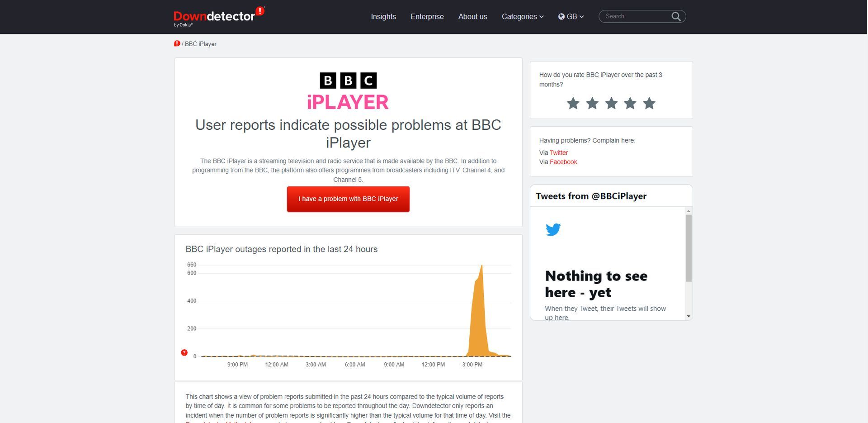
Task: Rate BBC iPlayer three stars
Action: [611, 103]
